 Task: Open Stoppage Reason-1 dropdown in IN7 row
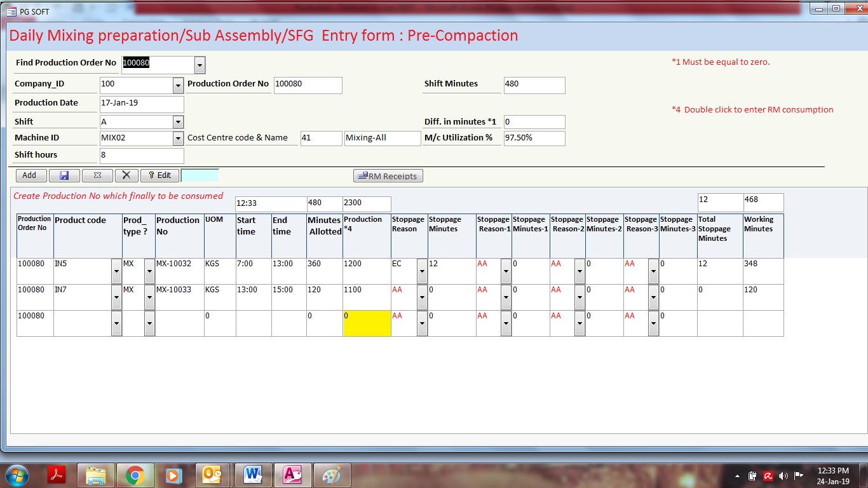(x=506, y=297)
